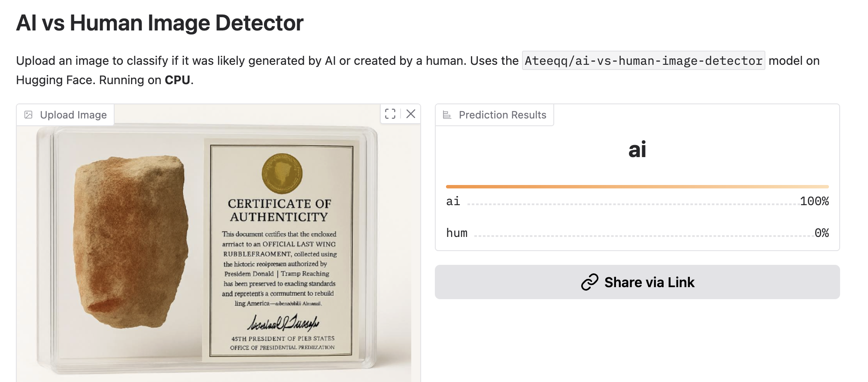
Task: Click the 0% confidence value
Action: (822, 233)
